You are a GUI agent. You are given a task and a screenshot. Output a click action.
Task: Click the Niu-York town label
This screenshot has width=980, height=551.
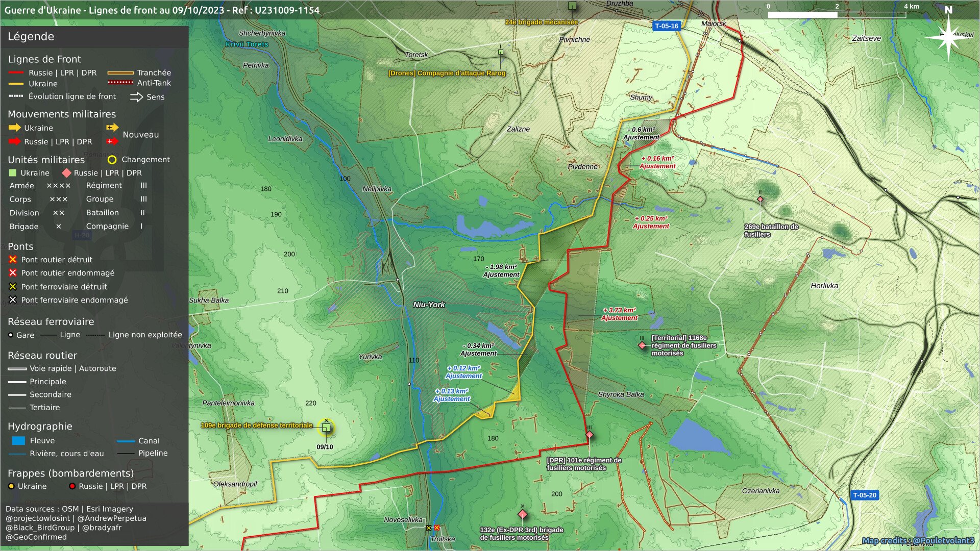429,305
